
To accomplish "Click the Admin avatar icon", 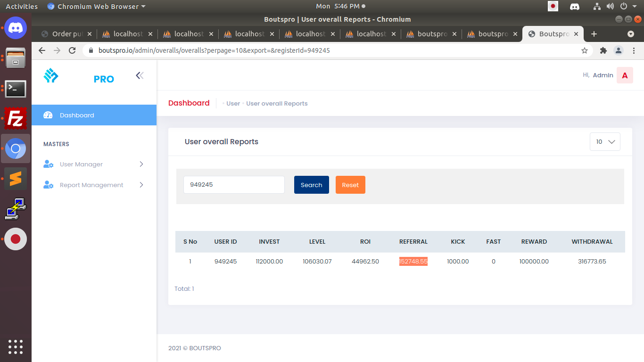I will pyautogui.click(x=625, y=75).
